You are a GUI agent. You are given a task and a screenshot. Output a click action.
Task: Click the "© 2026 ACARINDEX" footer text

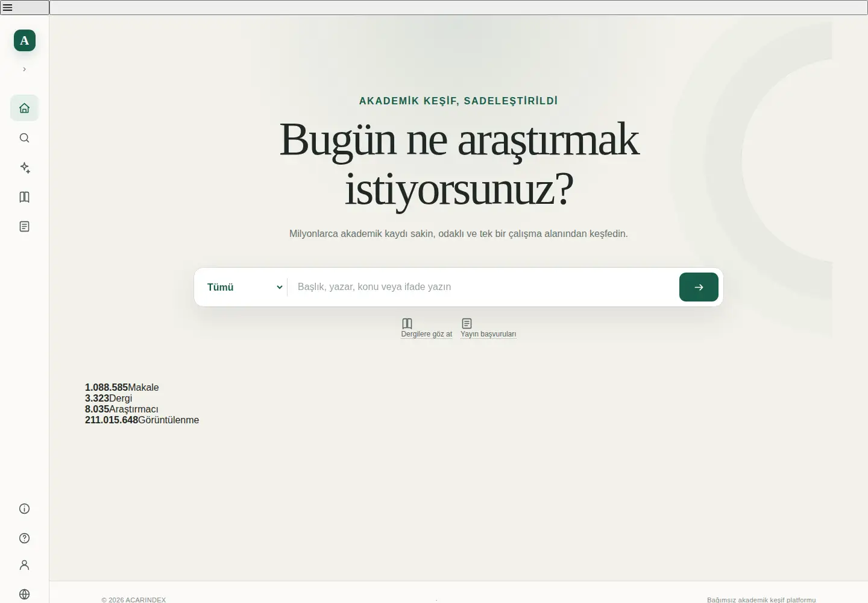[x=134, y=600]
